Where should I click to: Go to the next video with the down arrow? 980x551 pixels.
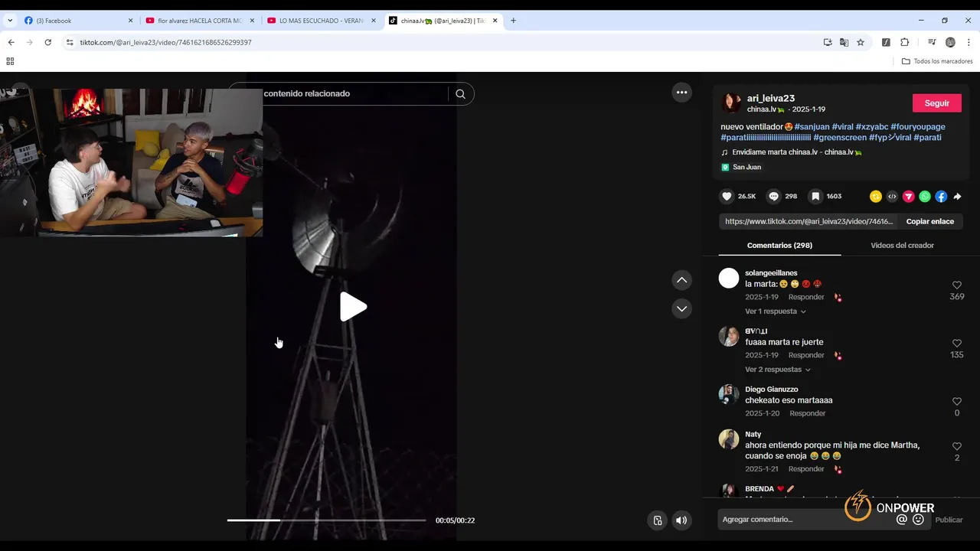click(681, 308)
